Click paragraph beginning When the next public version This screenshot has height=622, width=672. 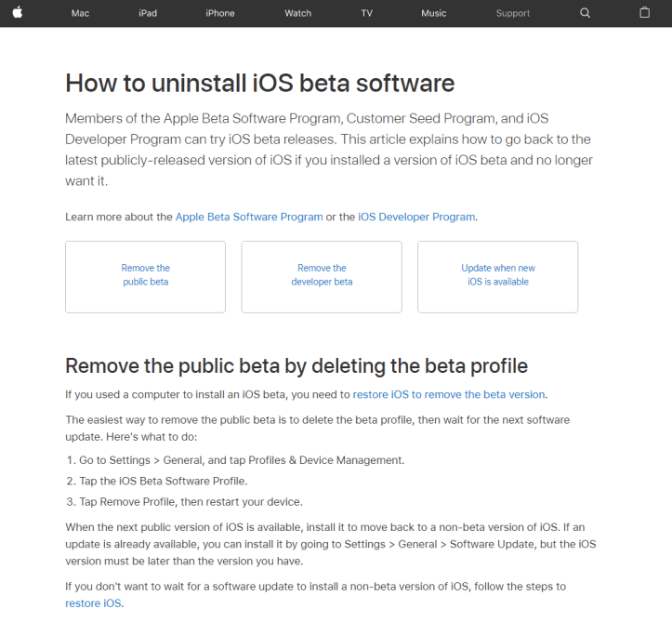point(331,544)
